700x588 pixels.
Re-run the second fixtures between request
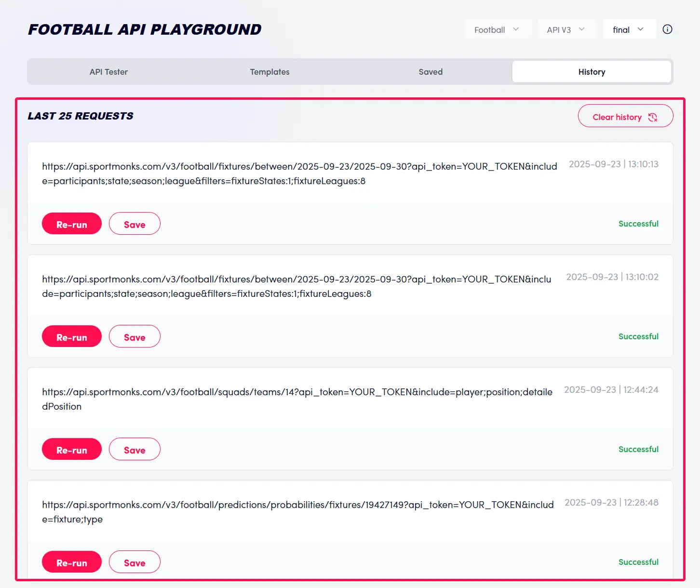(x=71, y=336)
